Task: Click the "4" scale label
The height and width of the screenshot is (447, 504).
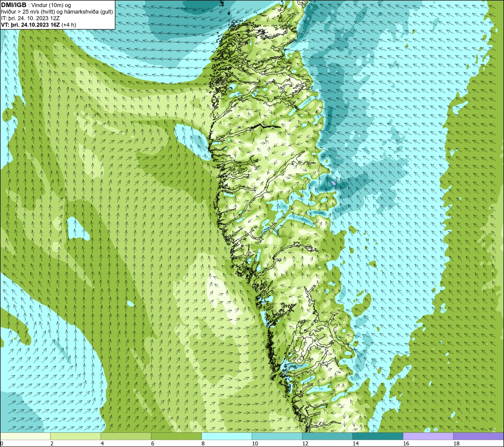Action: 102,443
